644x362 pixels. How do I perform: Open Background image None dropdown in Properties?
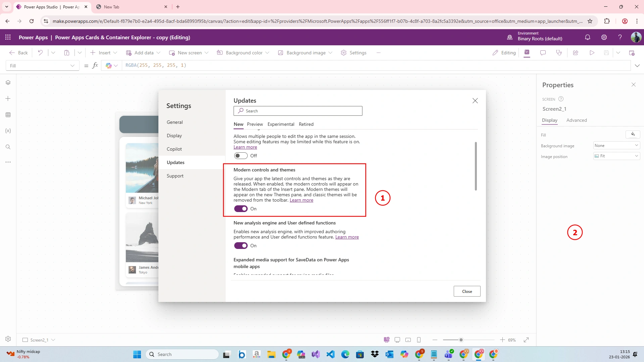616,146
